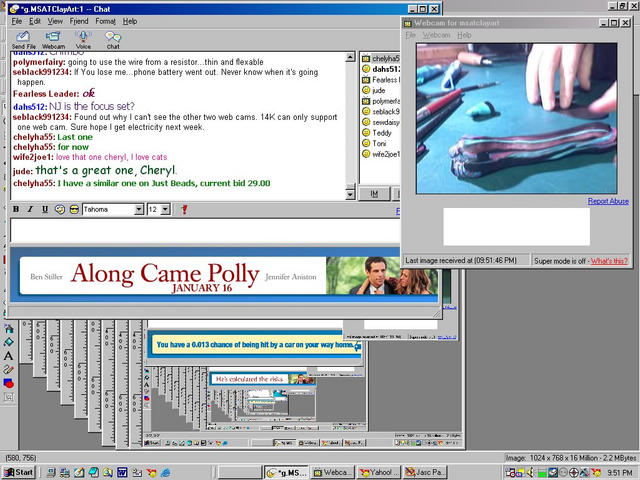Screen dimensions: 640x480
Task: Select user Teddy in the member list
Action: [x=377, y=133]
